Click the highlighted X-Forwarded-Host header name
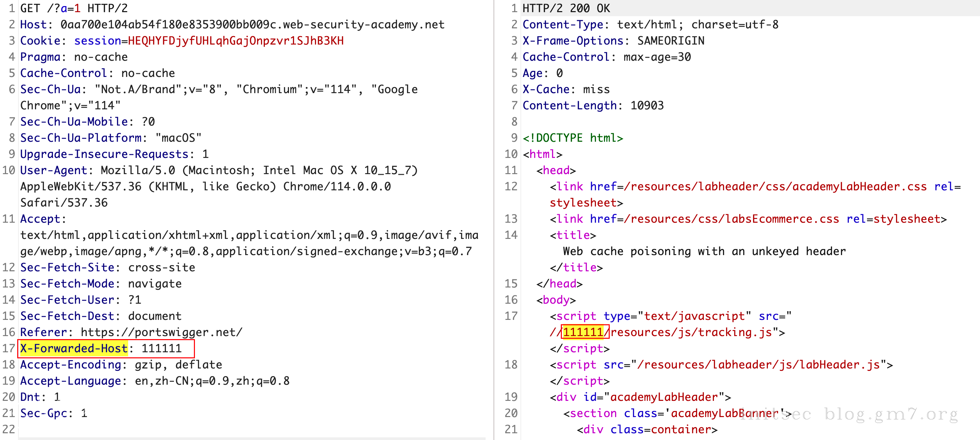Image resolution: width=980 pixels, height=440 pixels. [x=74, y=348]
